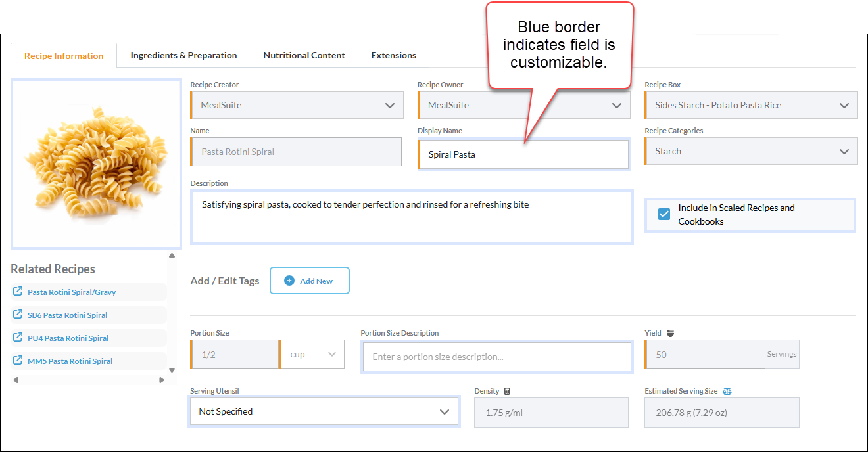Open Pasta Rotini Spiral/Gravy related recipe
This screenshot has width=868, height=452.
(x=72, y=292)
